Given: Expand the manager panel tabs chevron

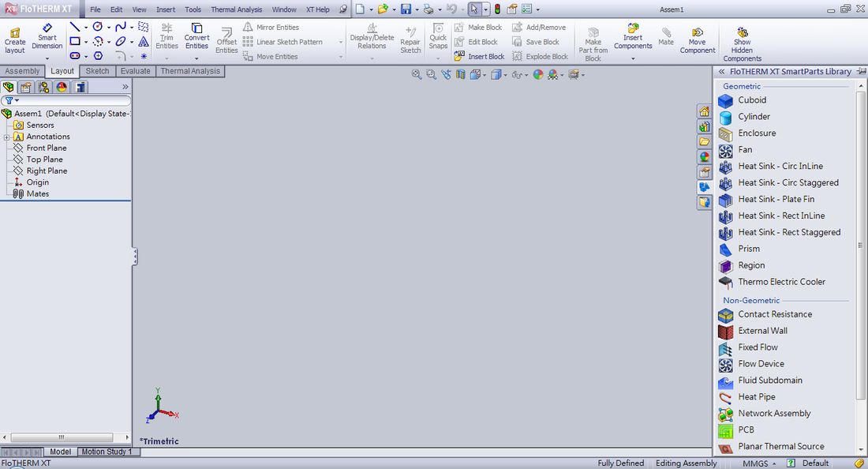Looking at the screenshot, I should [125, 87].
